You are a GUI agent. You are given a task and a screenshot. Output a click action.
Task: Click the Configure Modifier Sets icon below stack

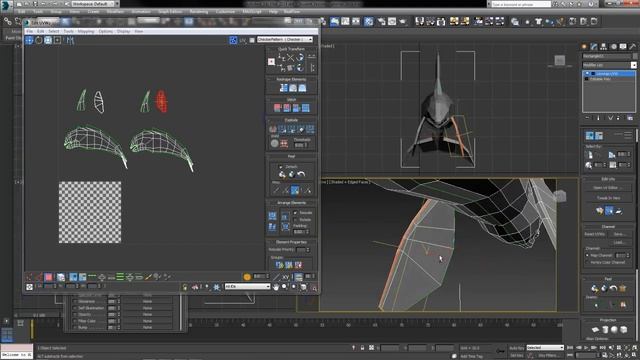pyautogui.click(x=630, y=118)
